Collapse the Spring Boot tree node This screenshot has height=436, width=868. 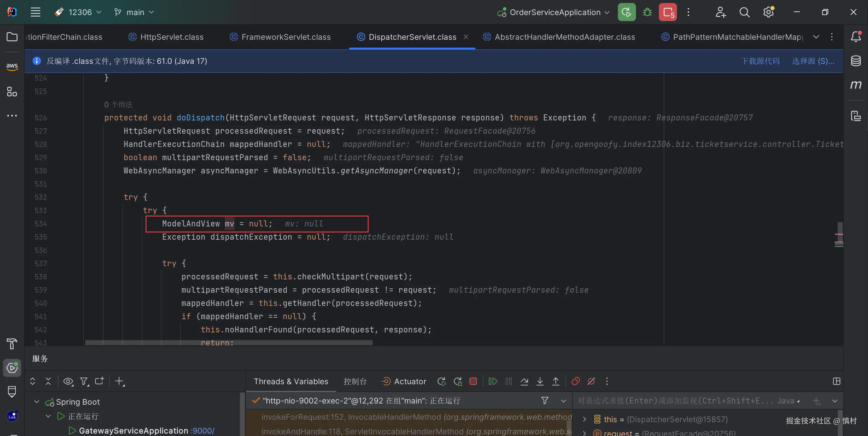coord(37,402)
